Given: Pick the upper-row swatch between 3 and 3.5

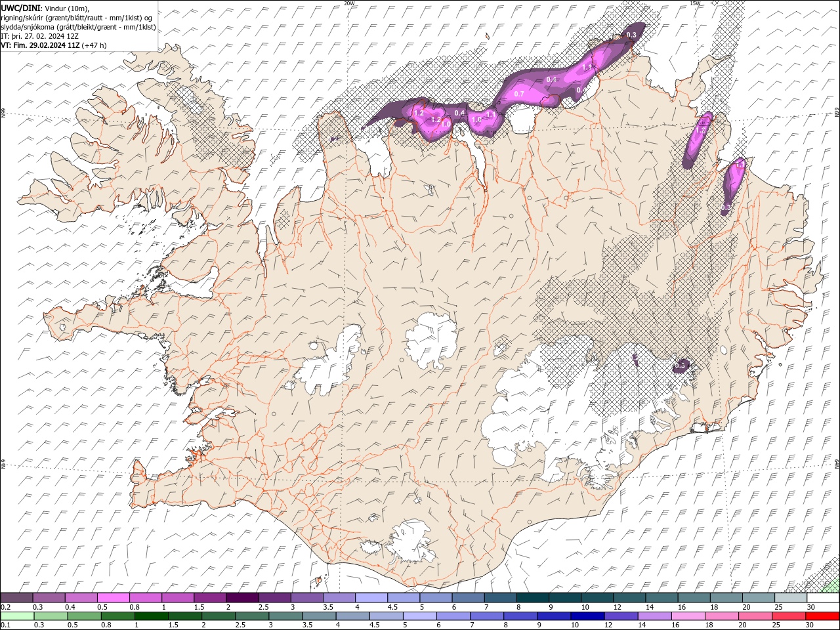Looking at the screenshot, I should click(x=306, y=598).
